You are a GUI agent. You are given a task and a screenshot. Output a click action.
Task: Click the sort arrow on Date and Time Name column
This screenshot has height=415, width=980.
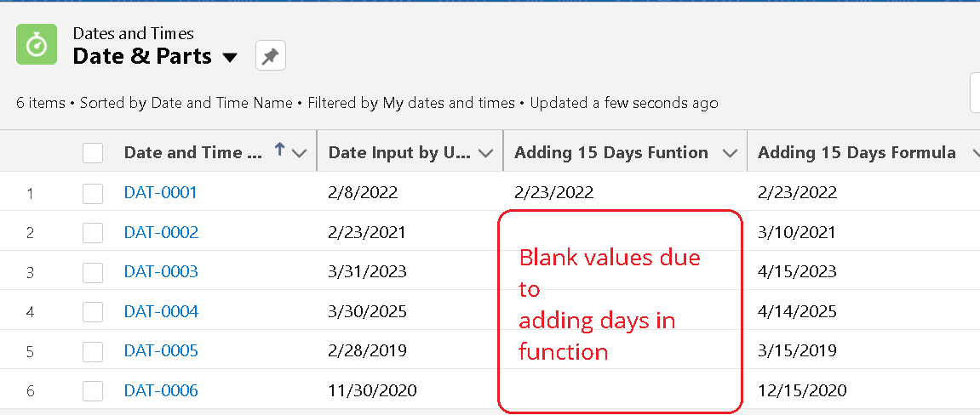[x=280, y=151]
